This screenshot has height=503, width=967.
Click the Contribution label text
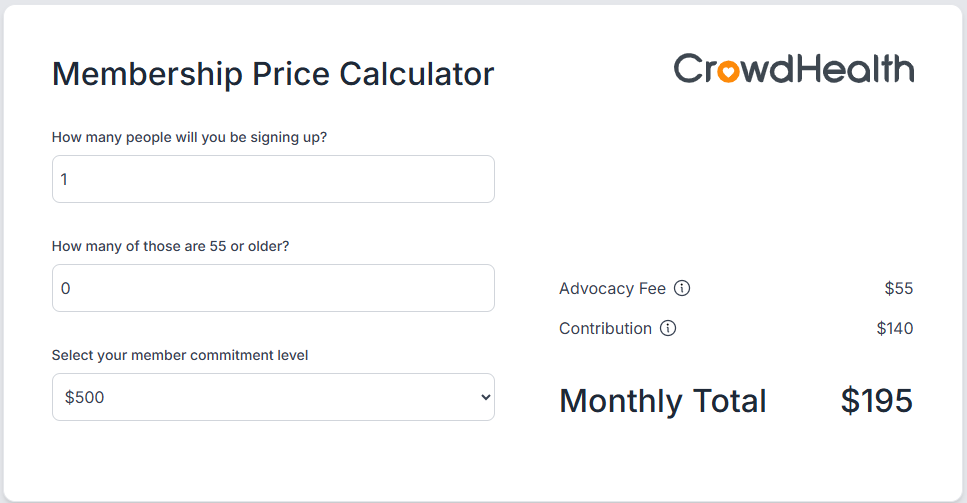605,328
